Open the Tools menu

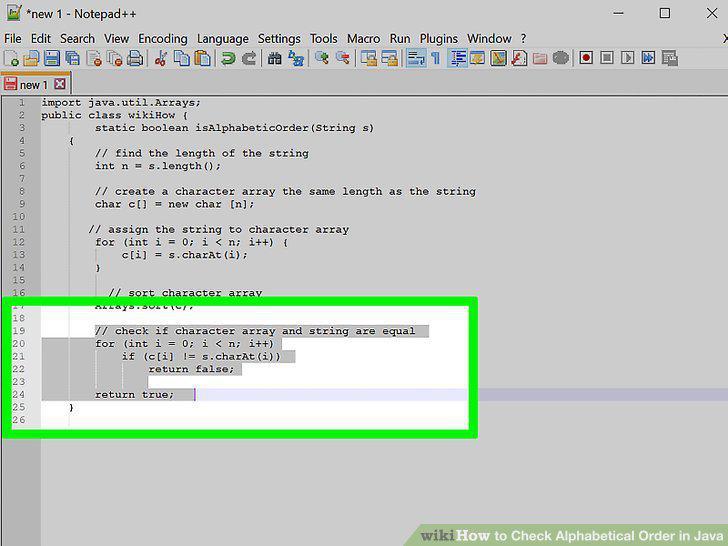click(324, 39)
